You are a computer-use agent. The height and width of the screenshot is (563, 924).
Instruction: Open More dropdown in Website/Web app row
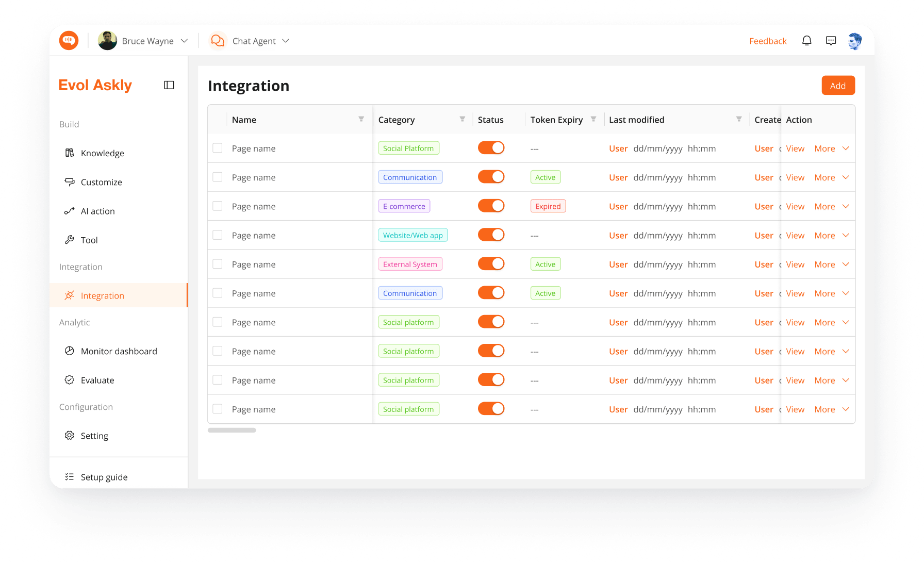[832, 235]
